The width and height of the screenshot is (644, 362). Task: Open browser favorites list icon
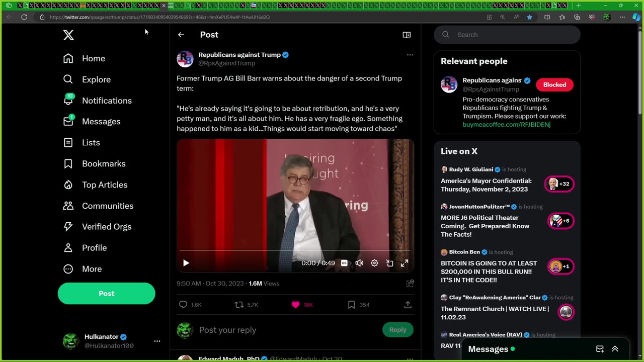coord(562,17)
